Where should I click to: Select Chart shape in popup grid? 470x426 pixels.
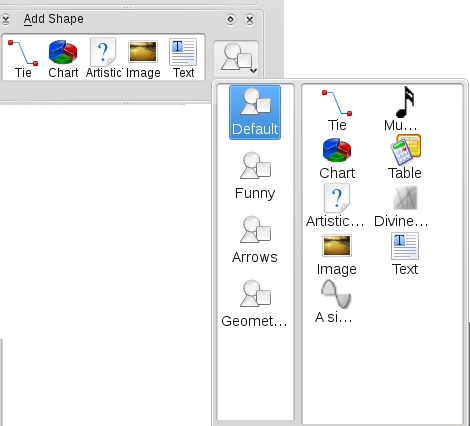tap(337, 159)
